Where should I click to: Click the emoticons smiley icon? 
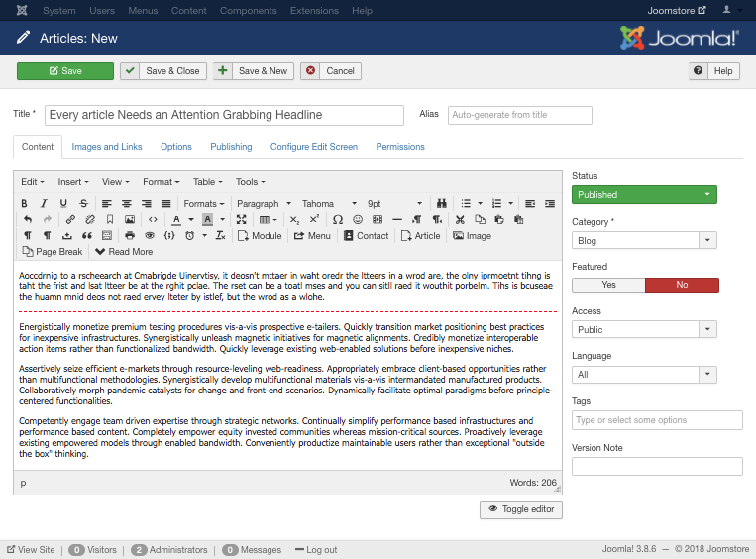[358, 219]
